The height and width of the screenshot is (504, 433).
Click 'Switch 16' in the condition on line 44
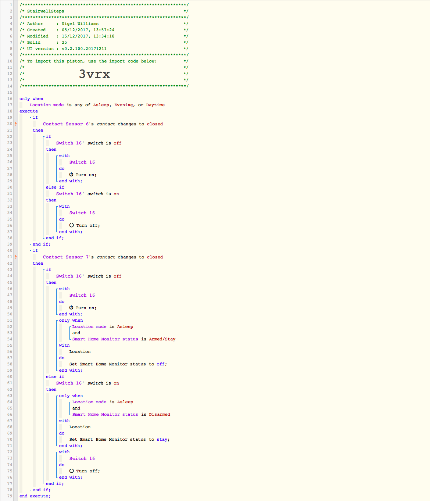click(69, 276)
